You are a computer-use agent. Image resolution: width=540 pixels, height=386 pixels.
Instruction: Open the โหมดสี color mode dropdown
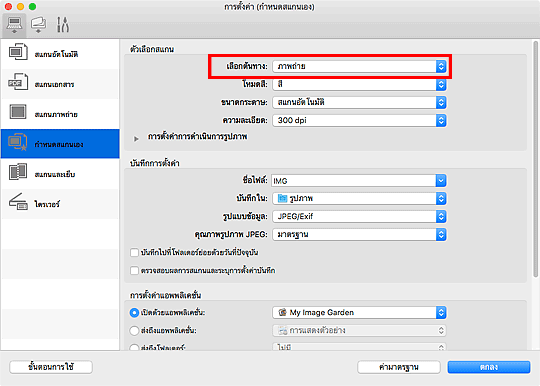tap(359, 84)
